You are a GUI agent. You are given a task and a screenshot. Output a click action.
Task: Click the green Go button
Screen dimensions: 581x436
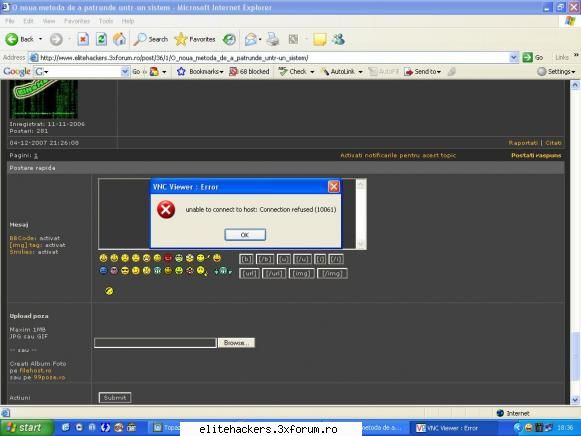click(532, 57)
